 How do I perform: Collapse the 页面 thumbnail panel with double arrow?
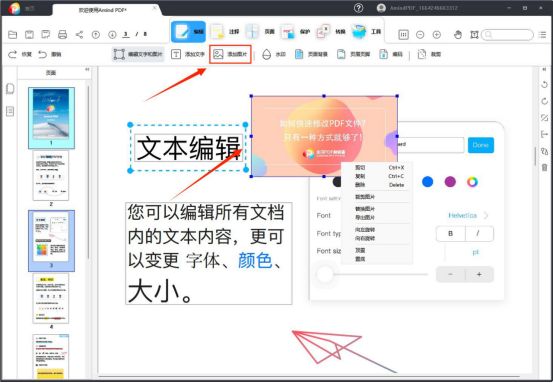point(87,69)
